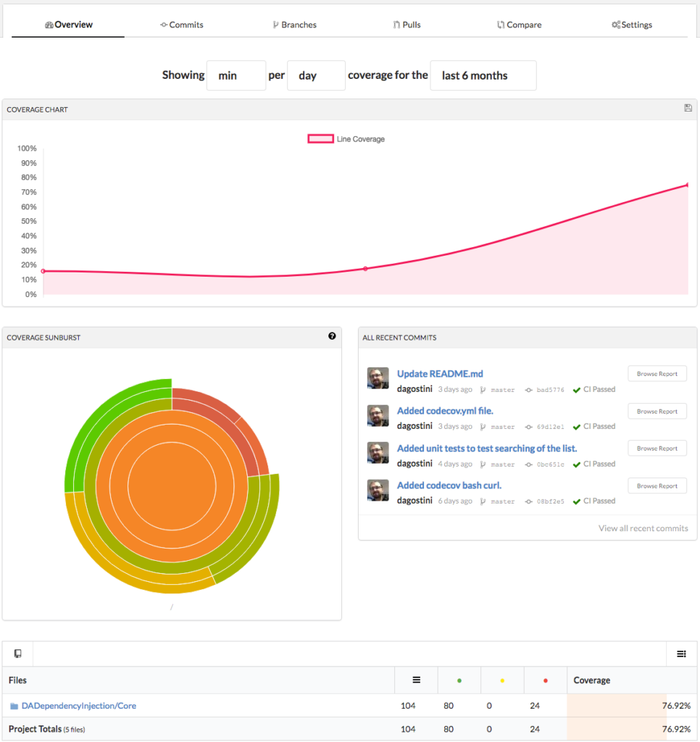
Task: Open the 'day' interval dropdown
Action: click(x=316, y=75)
